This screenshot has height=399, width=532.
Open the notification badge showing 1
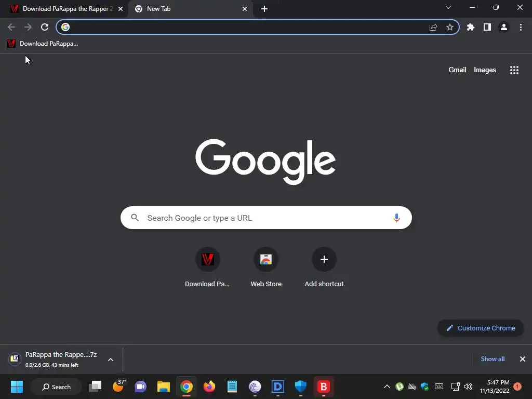517,387
